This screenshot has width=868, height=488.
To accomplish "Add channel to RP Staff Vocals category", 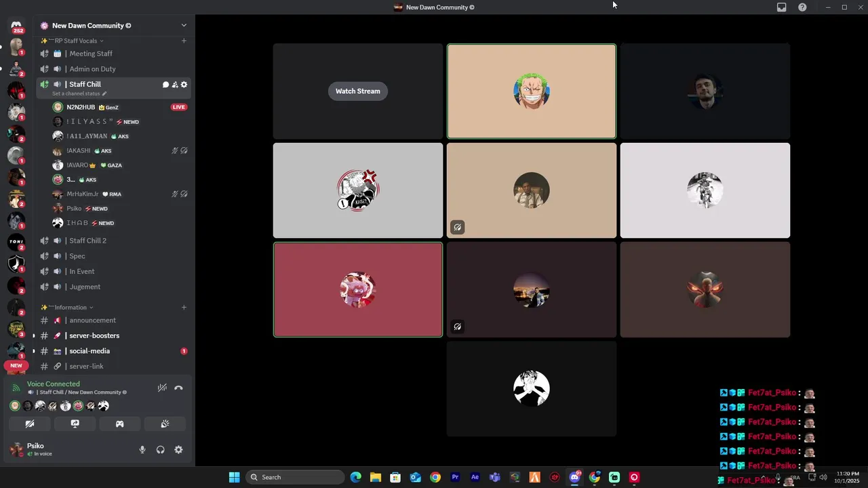I will [x=184, y=41].
